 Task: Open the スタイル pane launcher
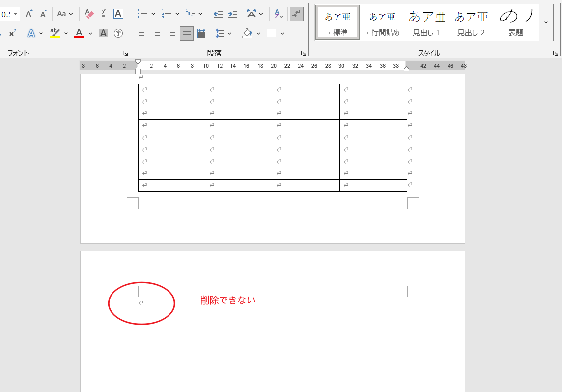555,52
